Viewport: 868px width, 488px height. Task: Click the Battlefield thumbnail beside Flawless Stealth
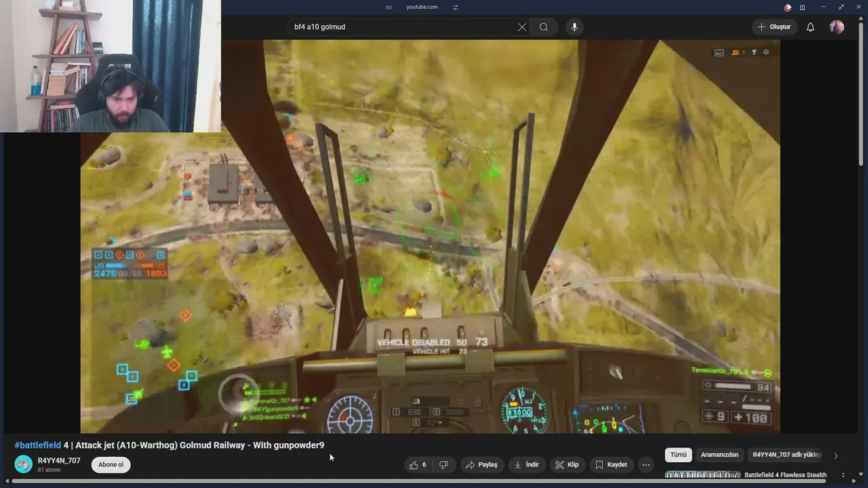click(703, 475)
